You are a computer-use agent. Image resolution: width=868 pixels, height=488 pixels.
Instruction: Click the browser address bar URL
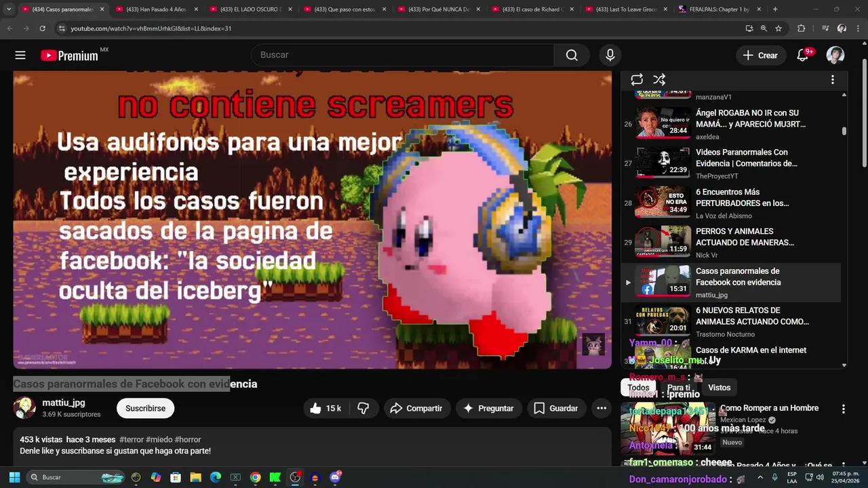[x=151, y=28]
